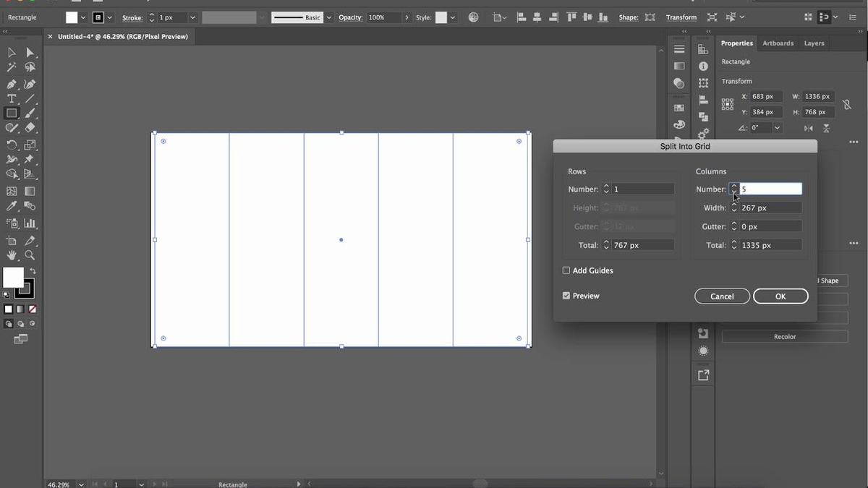The height and width of the screenshot is (488, 868).
Task: Select the Rotate tool
Action: point(12,144)
